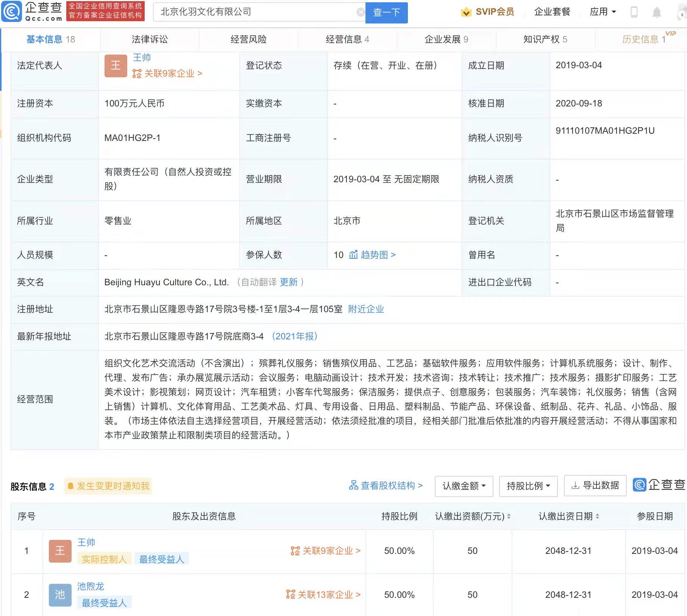Open the mobile app phone icon
The height and width of the screenshot is (616, 687).
point(634,12)
